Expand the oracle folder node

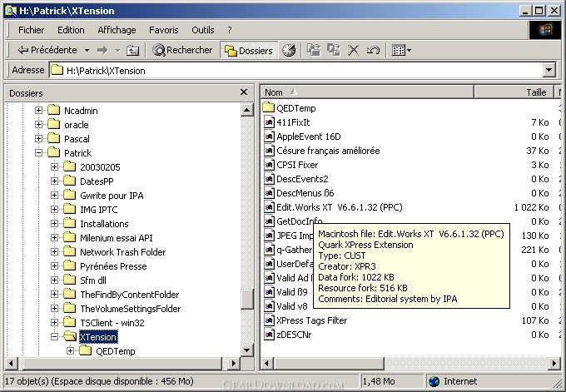tap(38, 125)
